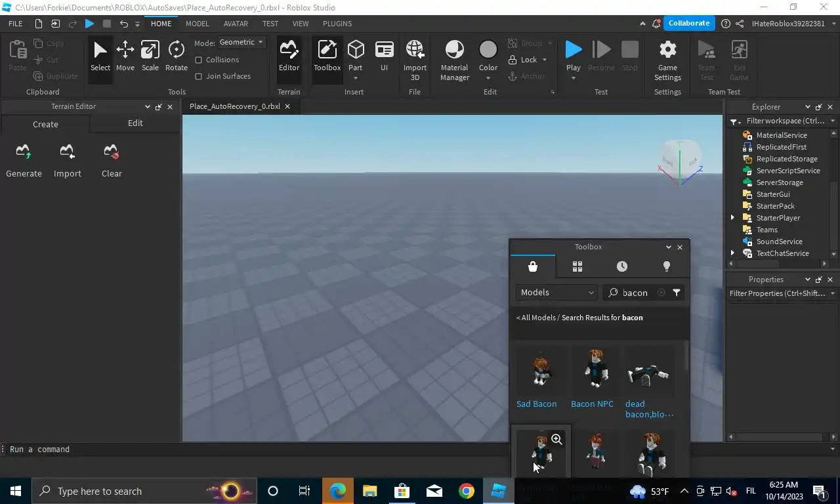Clear the bacon search text
This screenshot has width=840, height=504.
coord(661,293)
